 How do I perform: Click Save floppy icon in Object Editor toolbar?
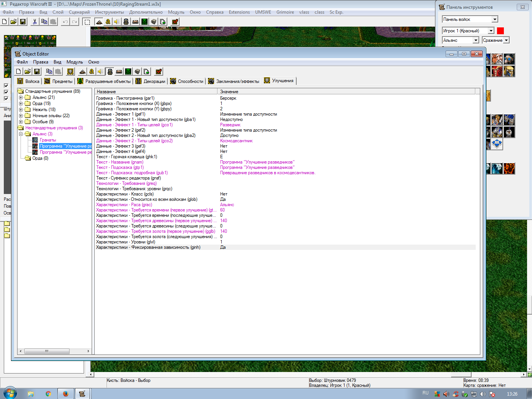[37, 72]
